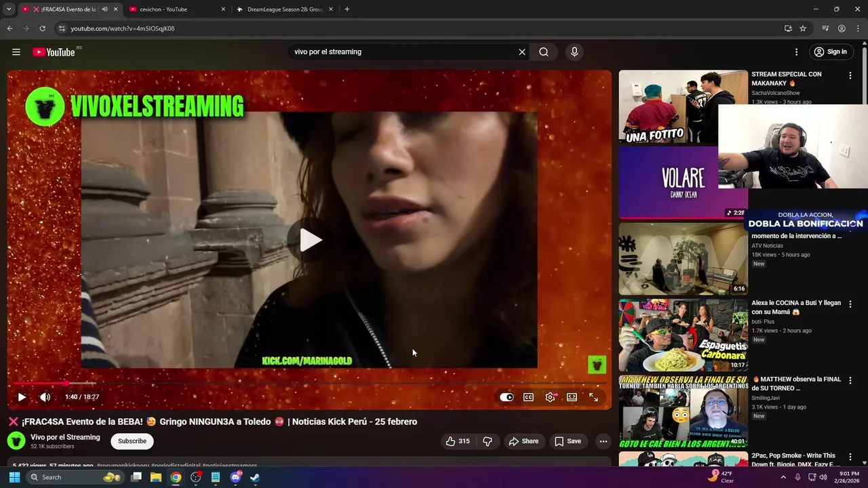Open the Chrome profile avatar
This screenshot has height=488, width=868.
click(x=842, y=28)
